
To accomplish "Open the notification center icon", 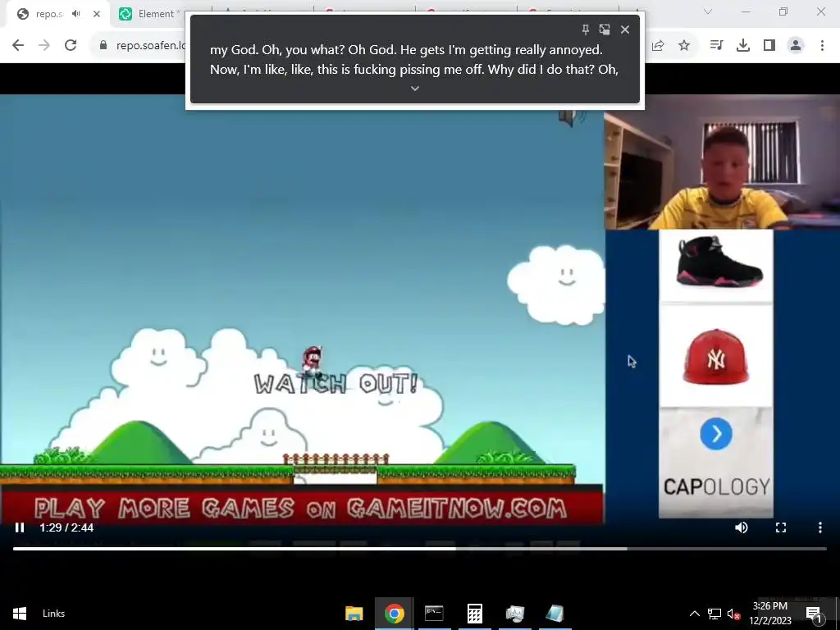I will click(x=814, y=614).
